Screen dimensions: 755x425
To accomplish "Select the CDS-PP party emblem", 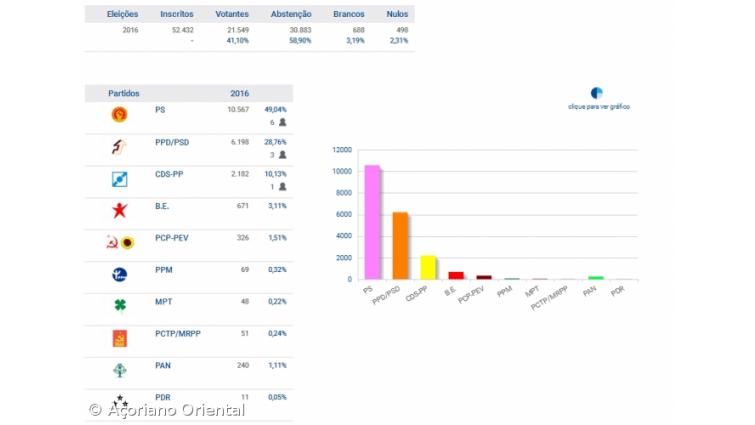I will pyautogui.click(x=119, y=179).
